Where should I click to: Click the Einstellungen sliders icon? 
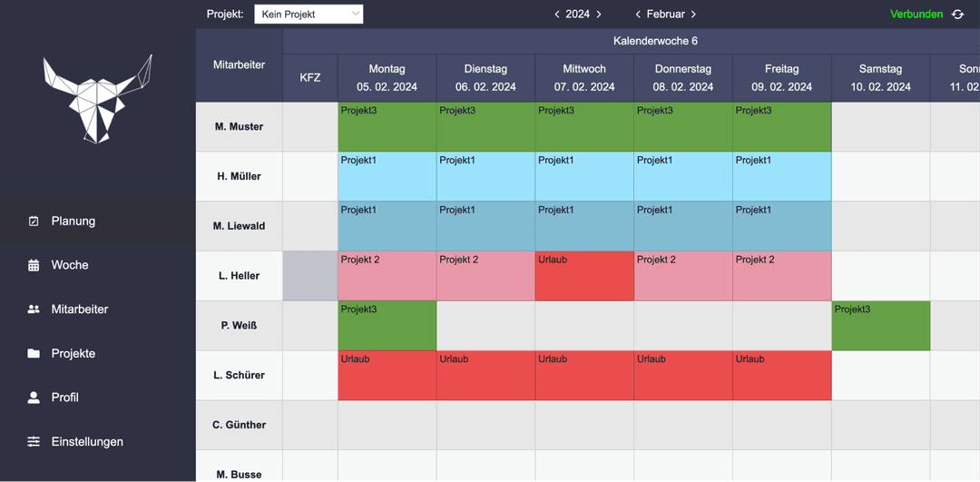pyautogui.click(x=34, y=442)
